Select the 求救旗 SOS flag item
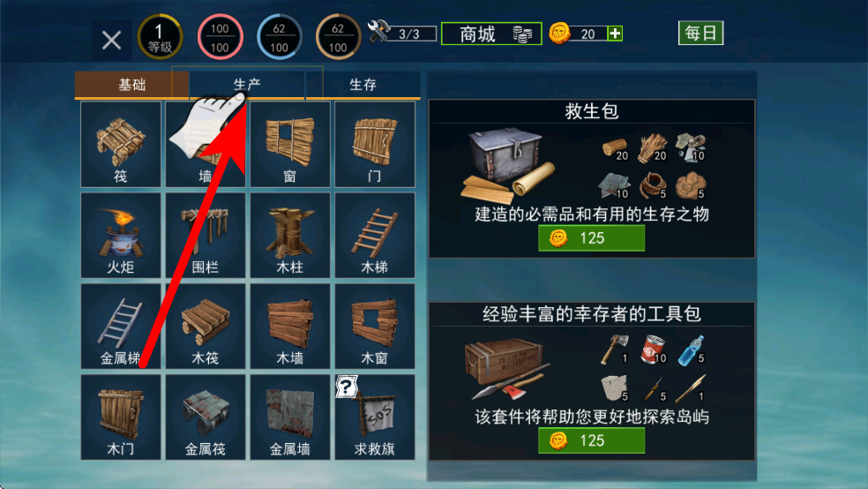 coord(375,417)
